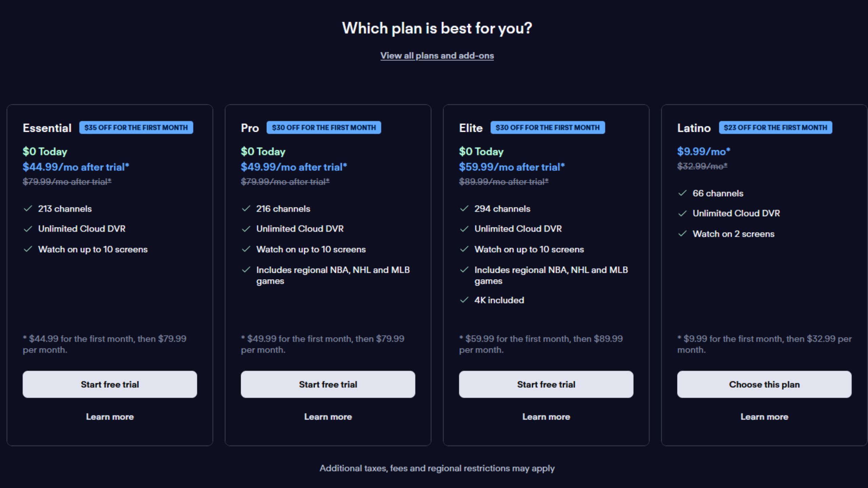Choose the Latino plan
The height and width of the screenshot is (488, 868).
pos(764,384)
